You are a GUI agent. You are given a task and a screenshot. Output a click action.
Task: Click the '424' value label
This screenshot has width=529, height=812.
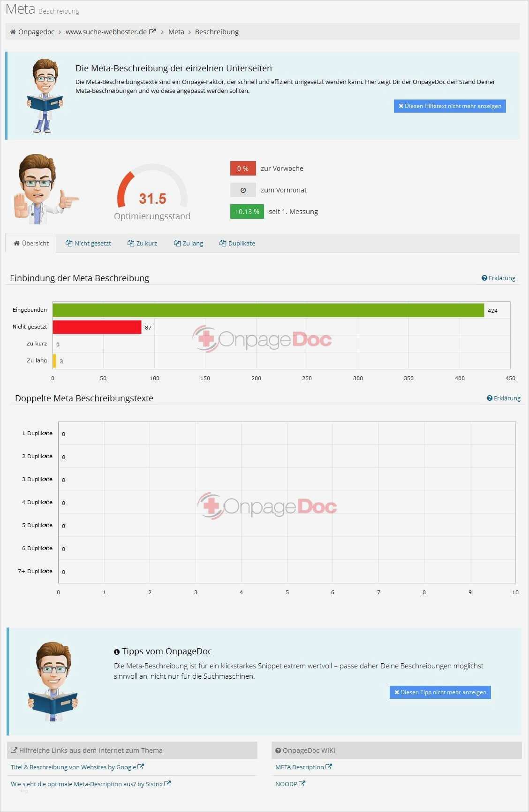pos(492,311)
